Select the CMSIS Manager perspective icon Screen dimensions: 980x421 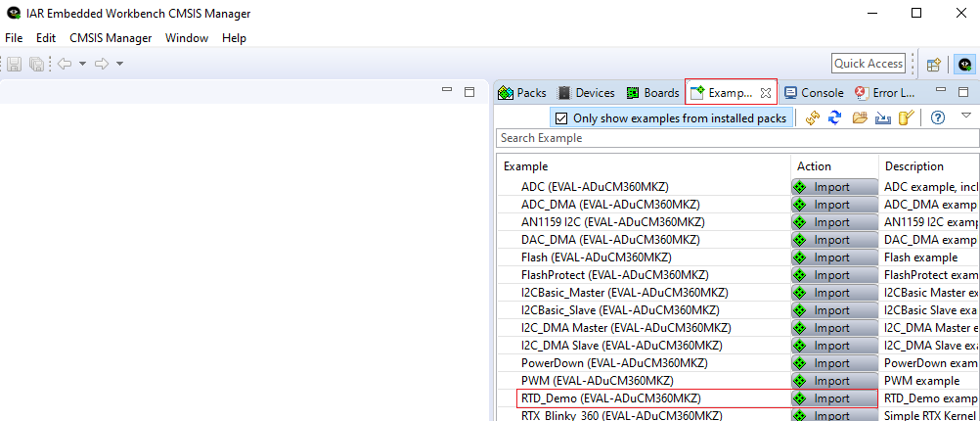coord(965,64)
